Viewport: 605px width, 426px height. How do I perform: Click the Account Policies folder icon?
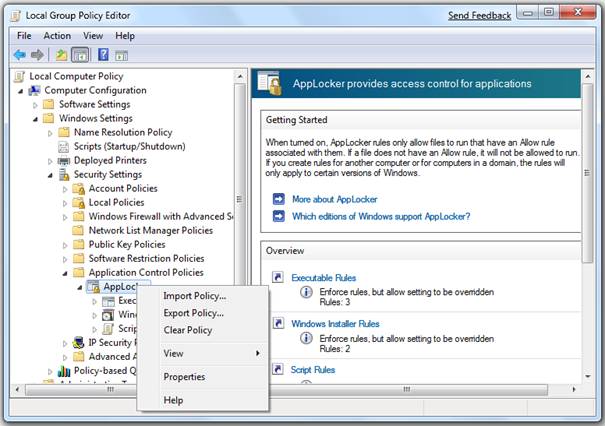click(78, 189)
